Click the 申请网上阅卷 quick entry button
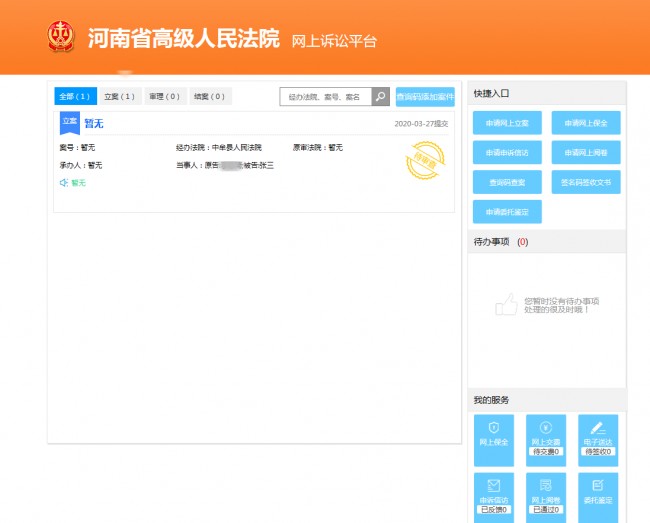 (586, 153)
